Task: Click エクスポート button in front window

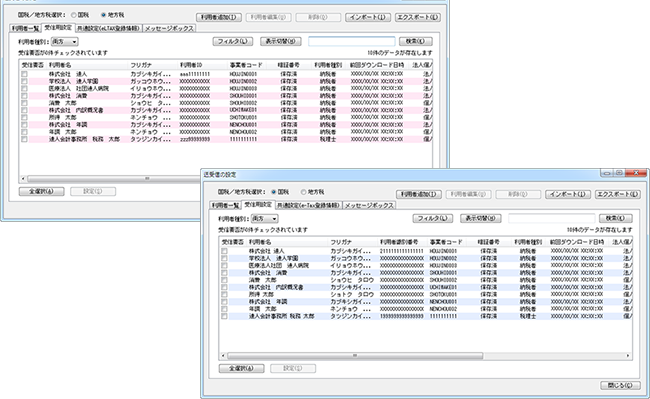Action: coord(618,194)
